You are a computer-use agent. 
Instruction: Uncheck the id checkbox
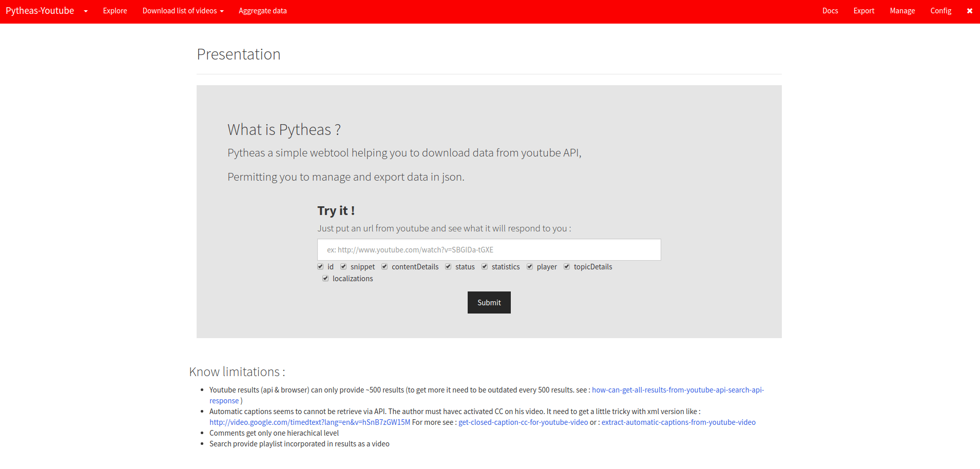(x=320, y=266)
